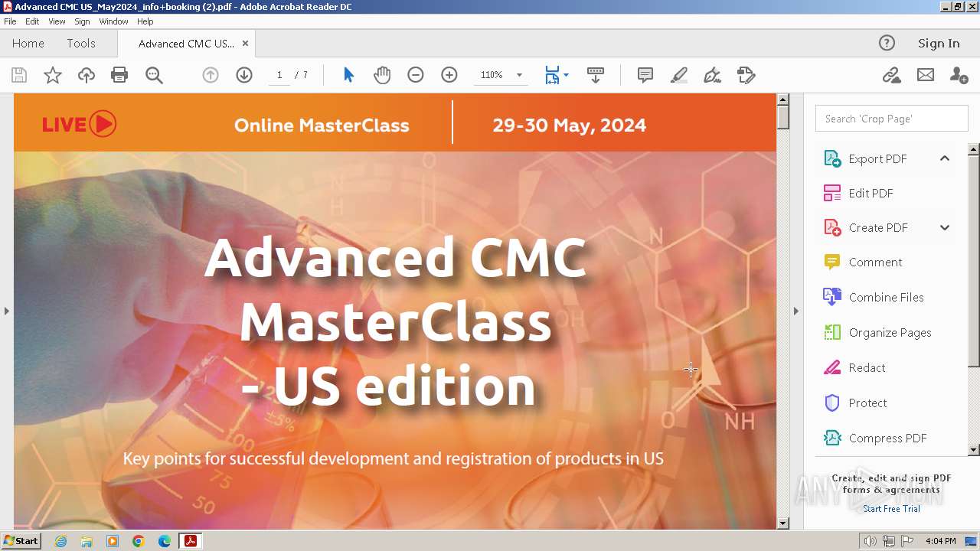Image resolution: width=980 pixels, height=551 pixels.
Task: Click the stamp tool icon in toolbar
Action: (746, 75)
